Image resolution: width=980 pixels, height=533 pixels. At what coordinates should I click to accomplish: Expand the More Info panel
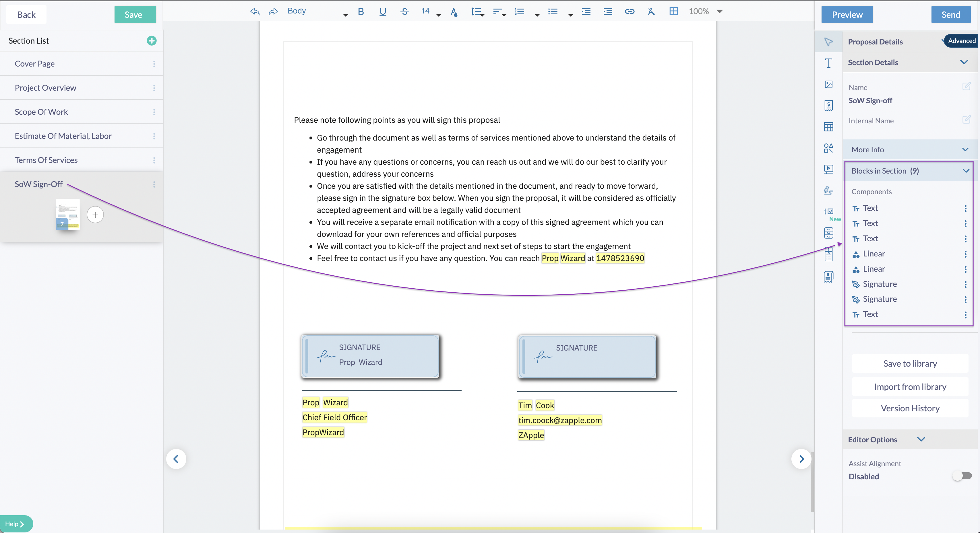tap(965, 149)
